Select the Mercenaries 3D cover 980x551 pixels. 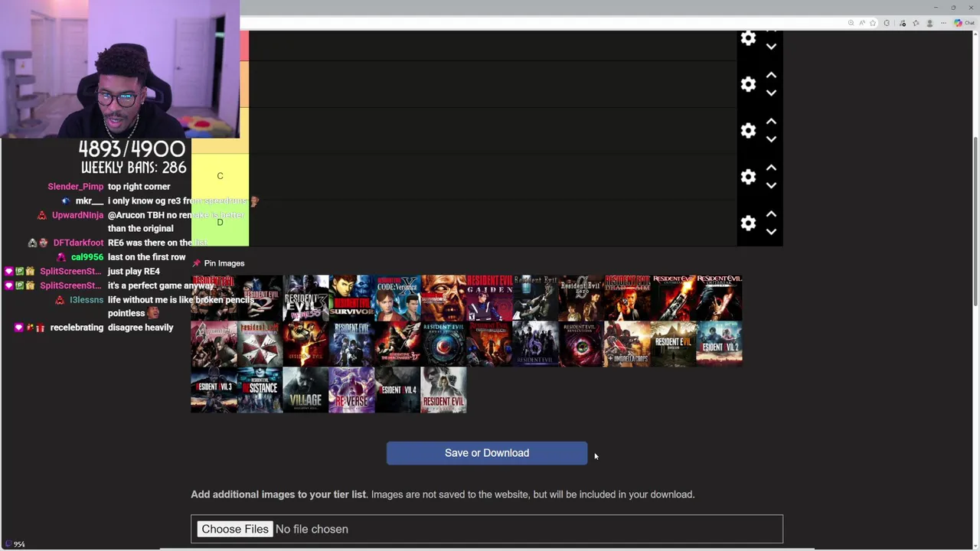(x=397, y=344)
